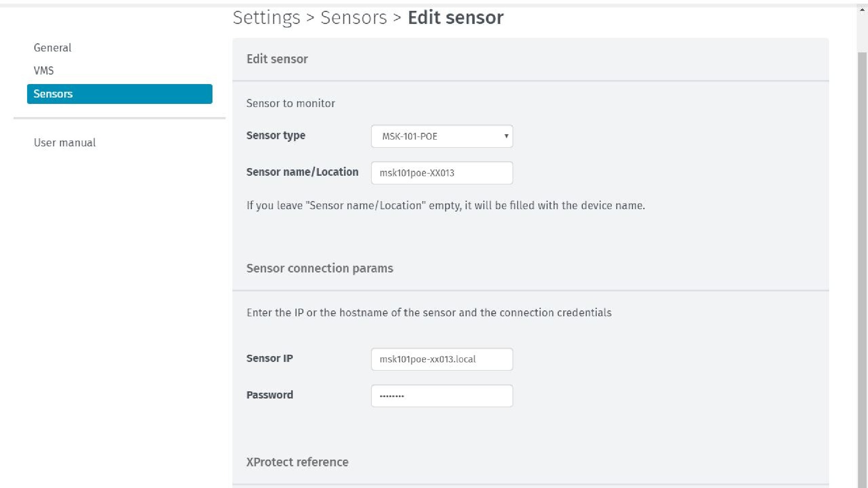Click the scrollbar up arrow
The height and width of the screenshot is (488, 868).
pyautogui.click(x=862, y=9)
